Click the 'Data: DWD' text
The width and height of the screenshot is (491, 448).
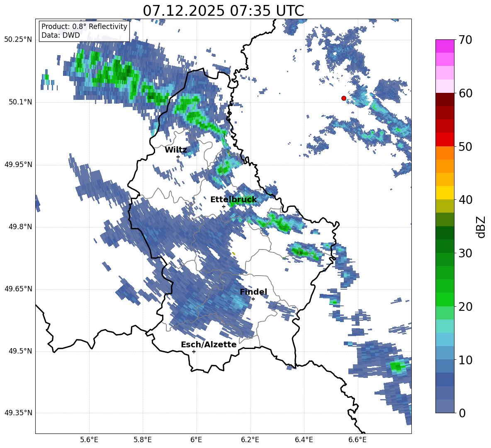pos(61,35)
